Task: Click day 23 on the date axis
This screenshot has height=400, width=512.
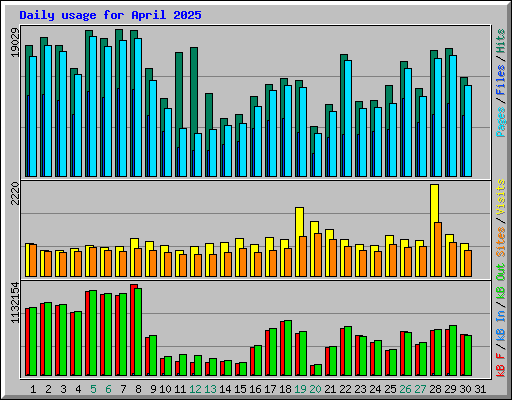Action: (360, 389)
